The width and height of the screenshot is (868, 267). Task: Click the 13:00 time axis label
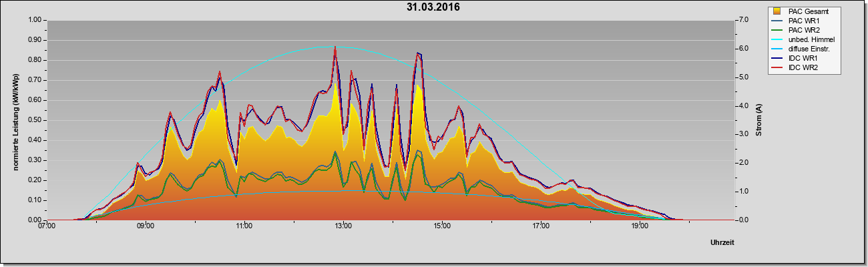tap(343, 227)
